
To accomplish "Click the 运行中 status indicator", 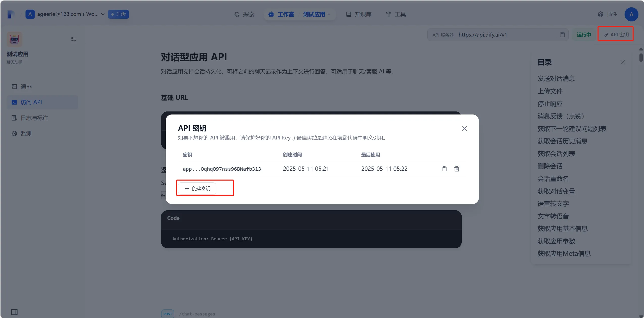I will tap(584, 35).
